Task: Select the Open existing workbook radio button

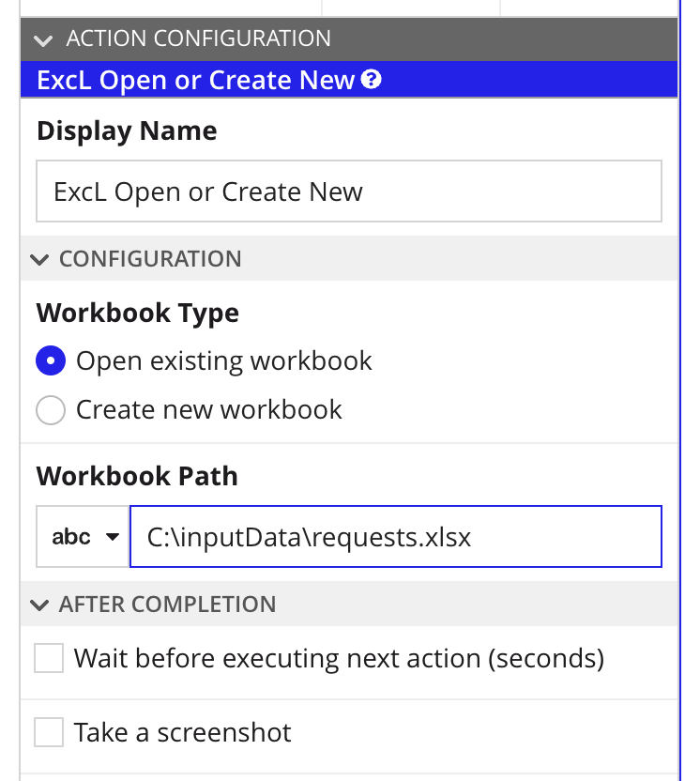Action: click(51, 361)
